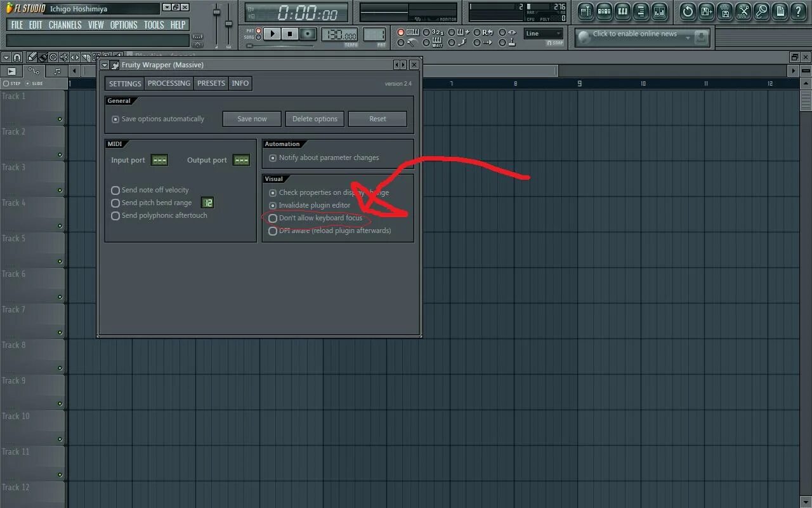Click the Reset button

tap(377, 119)
